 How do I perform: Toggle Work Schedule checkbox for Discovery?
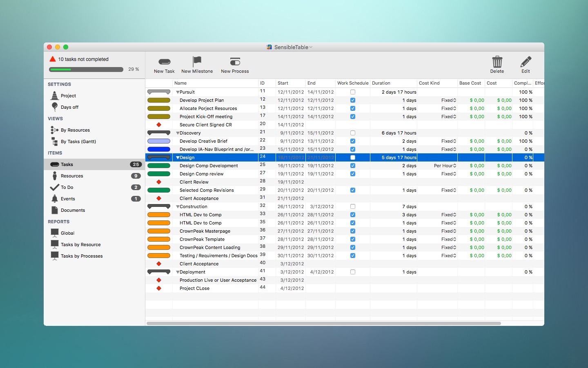[353, 133]
